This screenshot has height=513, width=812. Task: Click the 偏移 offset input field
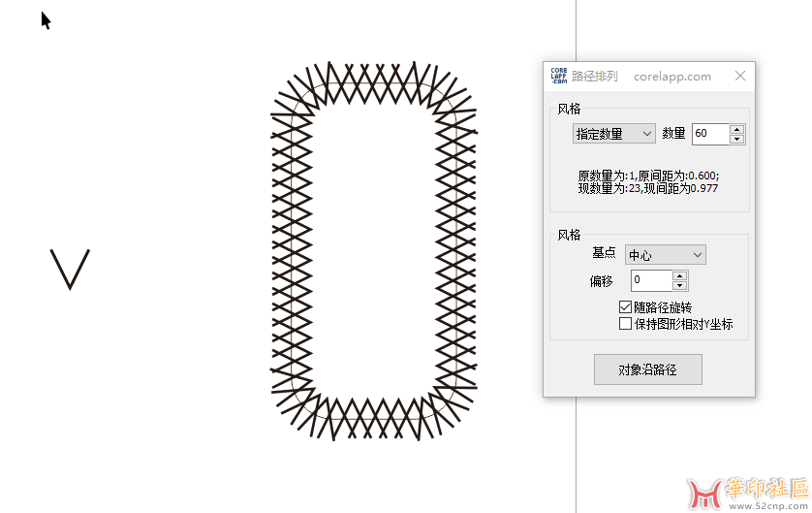650,280
